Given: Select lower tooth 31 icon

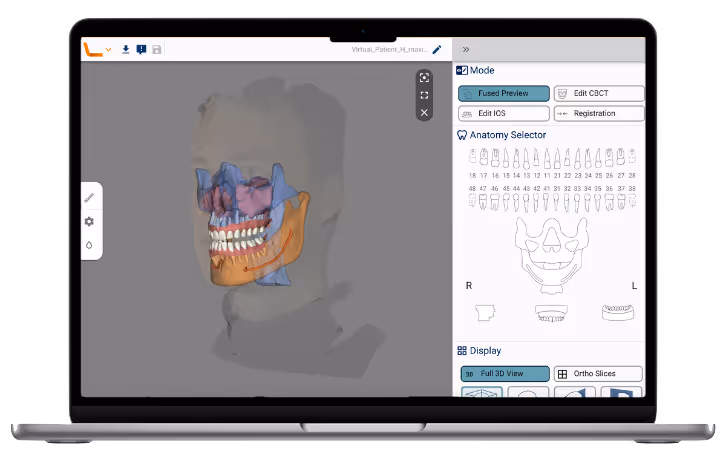Looking at the screenshot, I should click(556, 202).
